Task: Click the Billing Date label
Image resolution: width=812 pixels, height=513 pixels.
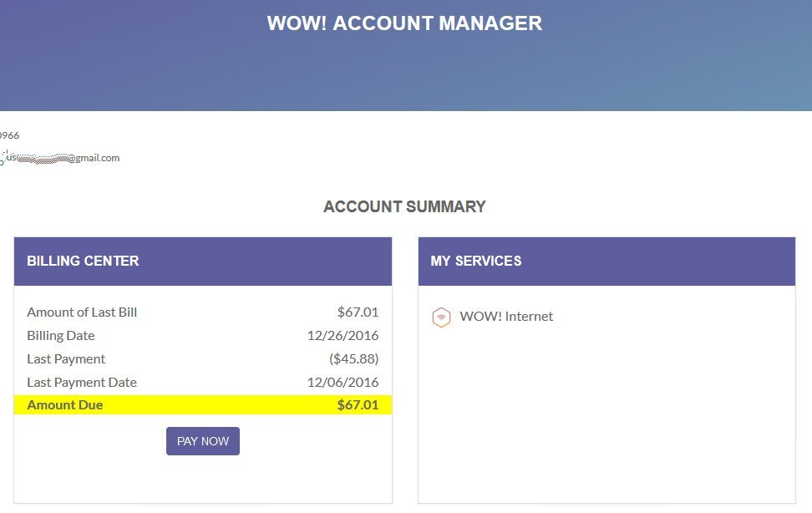Action: pyautogui.click(x=61, y=335)
